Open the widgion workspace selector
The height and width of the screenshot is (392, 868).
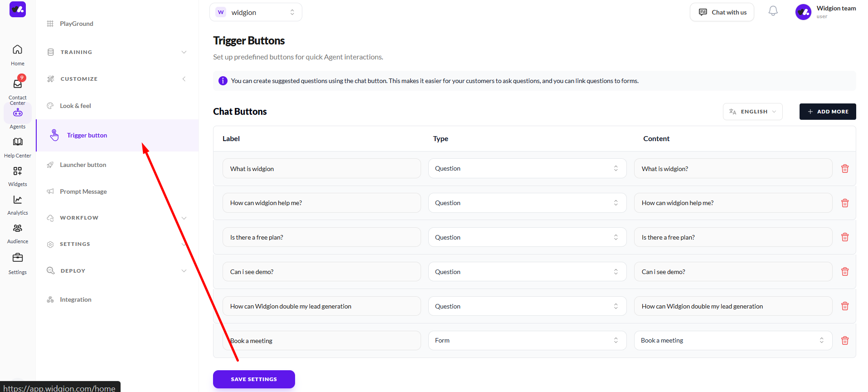tap(256, 12)
